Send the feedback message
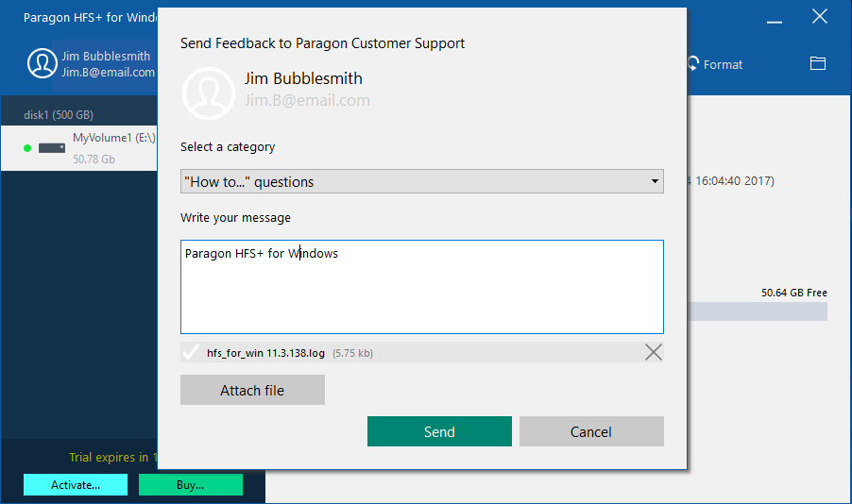The image size is (852, 504). point(439,431)
